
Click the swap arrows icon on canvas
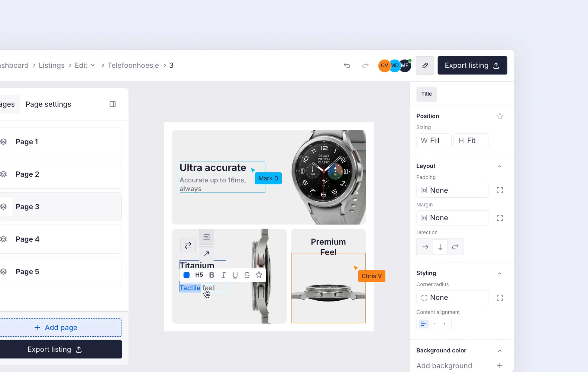[x=188, y=246]
